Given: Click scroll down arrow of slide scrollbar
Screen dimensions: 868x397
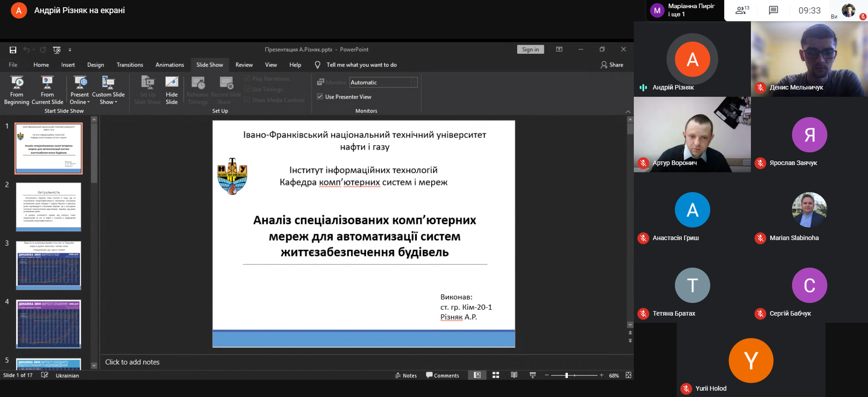Looking at the screenshot, I should [630, 325].
